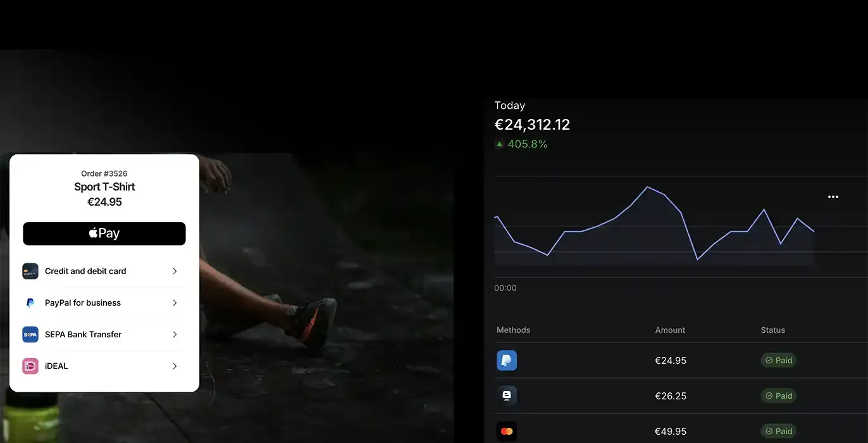Sort by the Amount column header
Viewport: 868px width, 443px height.
coord(670,330)
